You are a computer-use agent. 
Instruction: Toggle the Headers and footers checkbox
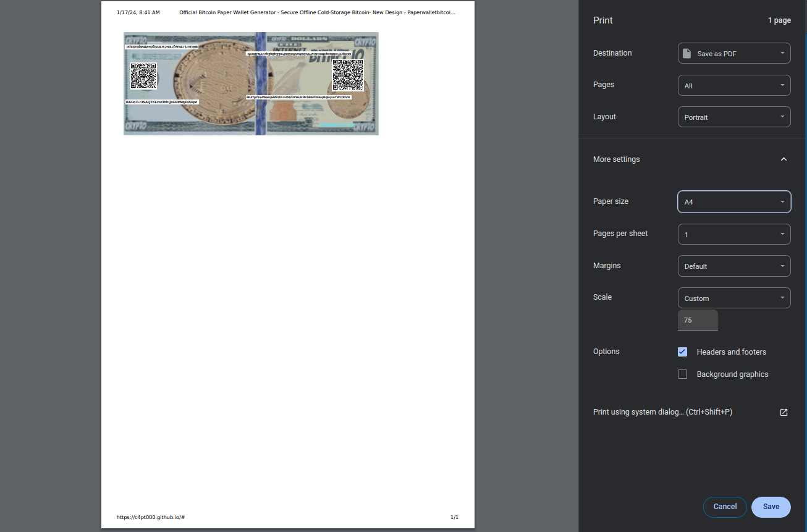coord(682,352)
